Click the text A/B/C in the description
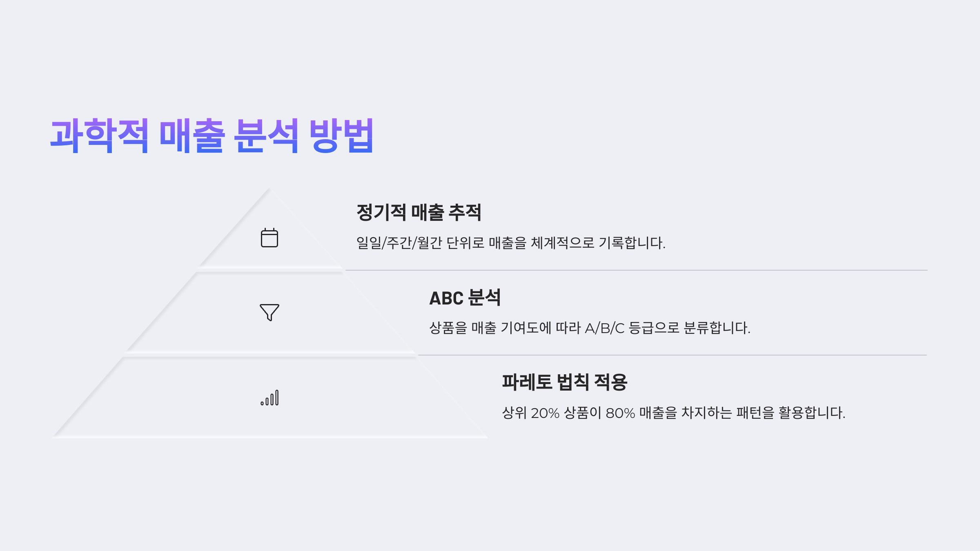The height and width of the screenshot is (551, 980). click(605, 328)
